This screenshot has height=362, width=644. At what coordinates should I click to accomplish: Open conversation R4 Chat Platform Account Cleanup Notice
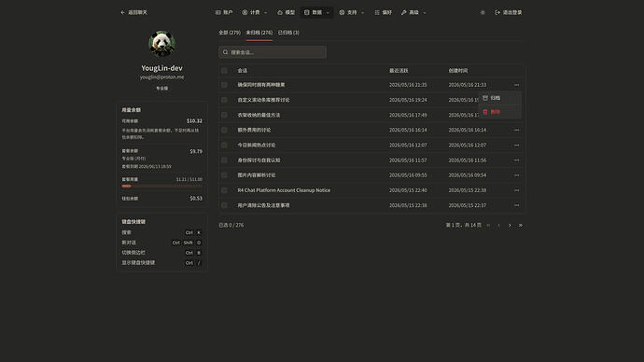[x=284, y=190]
